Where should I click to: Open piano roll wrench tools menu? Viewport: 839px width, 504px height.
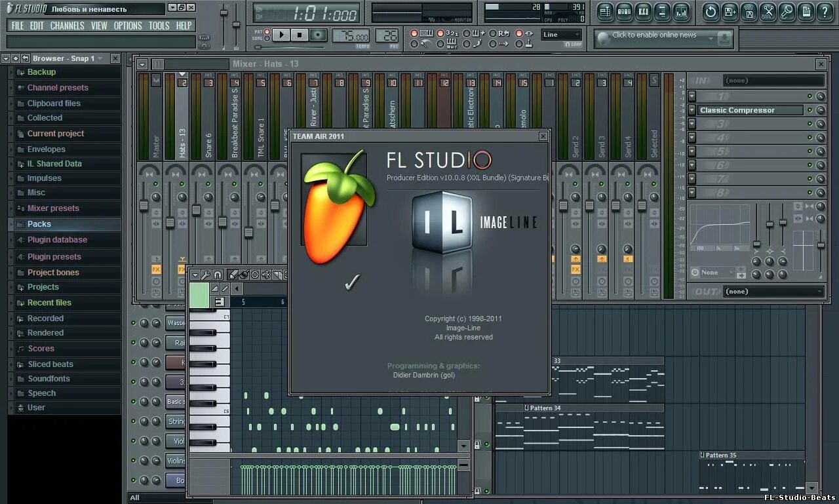click(206, 275)
